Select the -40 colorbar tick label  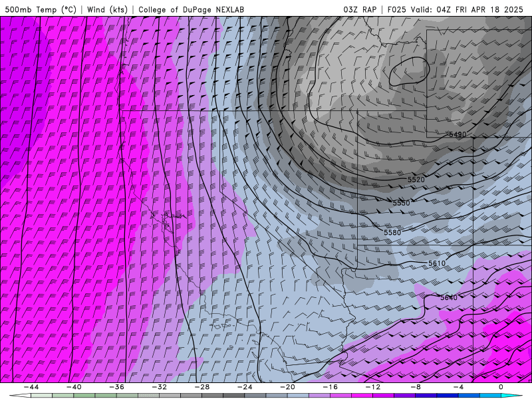coord(74,387)
